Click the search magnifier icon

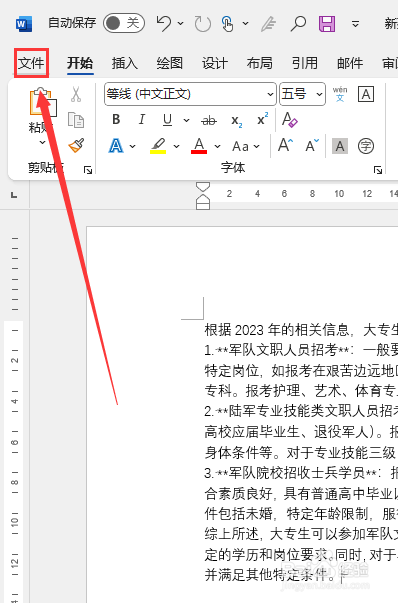tap(298, 23)
